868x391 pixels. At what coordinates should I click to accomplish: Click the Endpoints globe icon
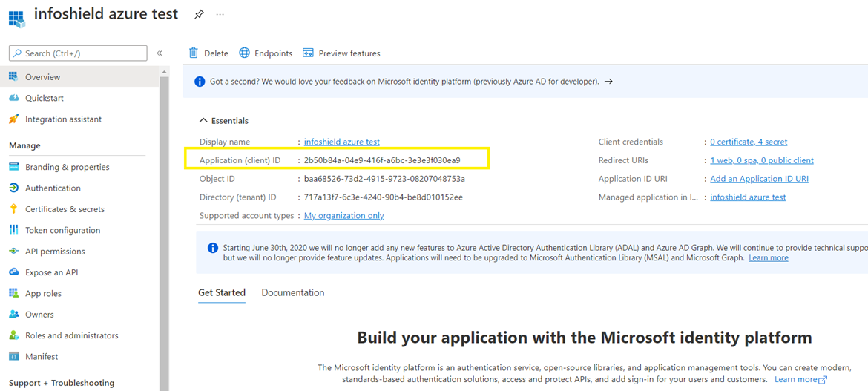click(x=244, y=53)
